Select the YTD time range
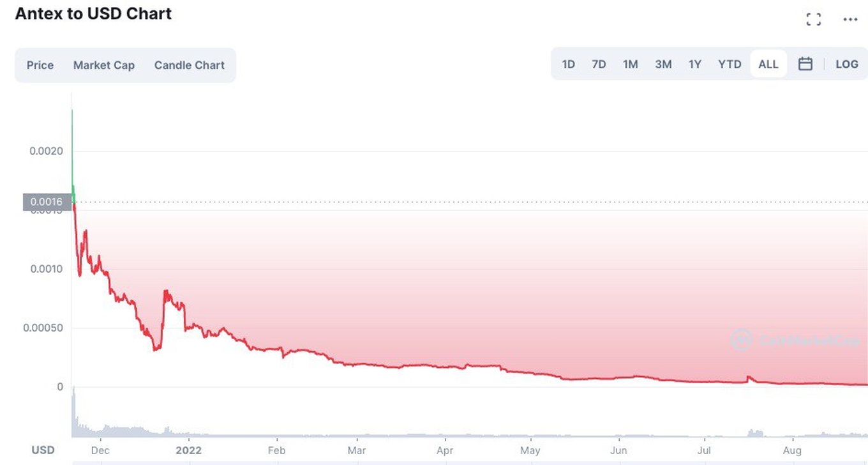 (730, 64)
